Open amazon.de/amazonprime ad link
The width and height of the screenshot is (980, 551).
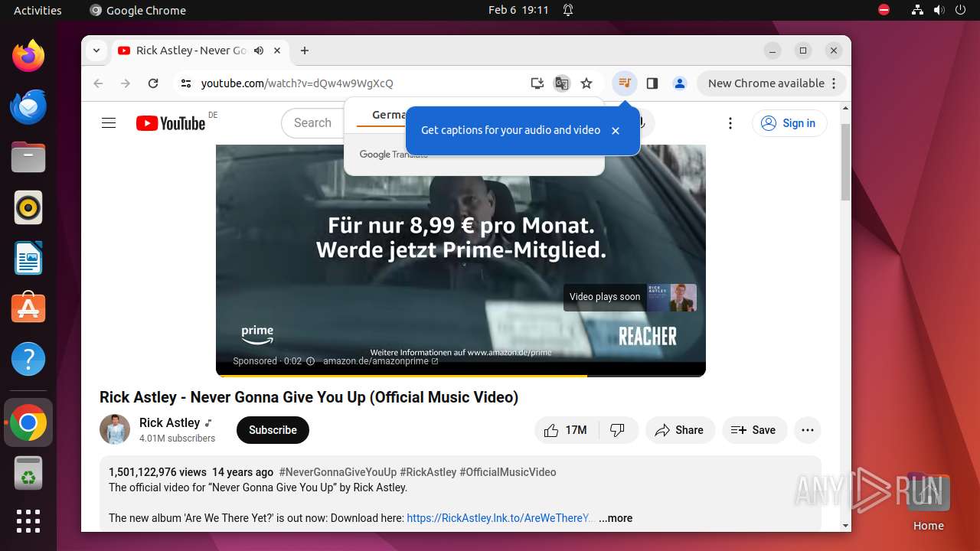coord(380,361)
